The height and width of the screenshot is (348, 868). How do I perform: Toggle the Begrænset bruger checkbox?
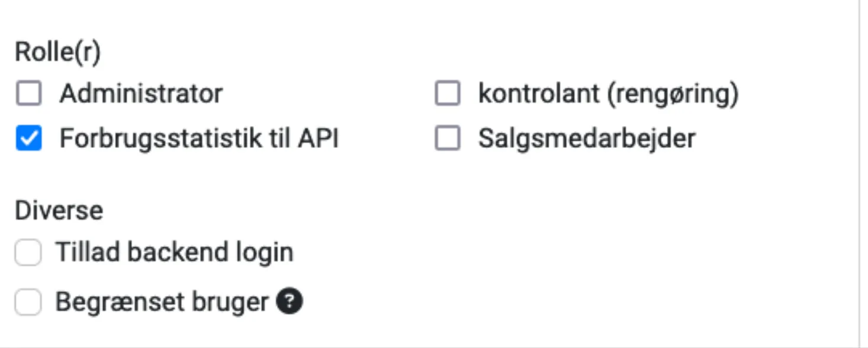point(28,303)
